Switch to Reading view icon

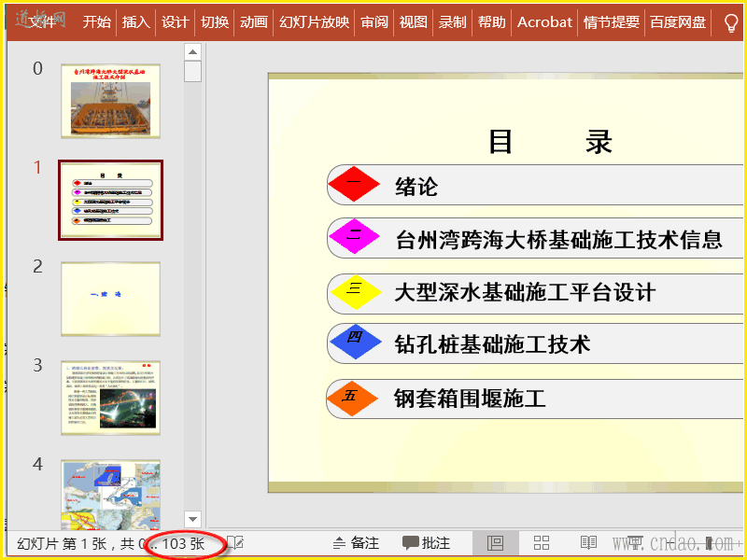(x=589, y=543)
